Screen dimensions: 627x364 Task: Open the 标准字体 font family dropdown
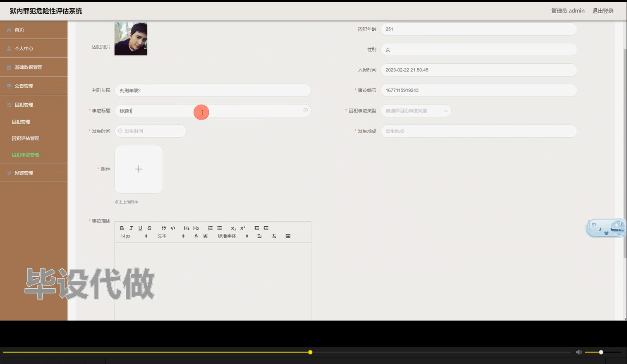pos(233,236)
